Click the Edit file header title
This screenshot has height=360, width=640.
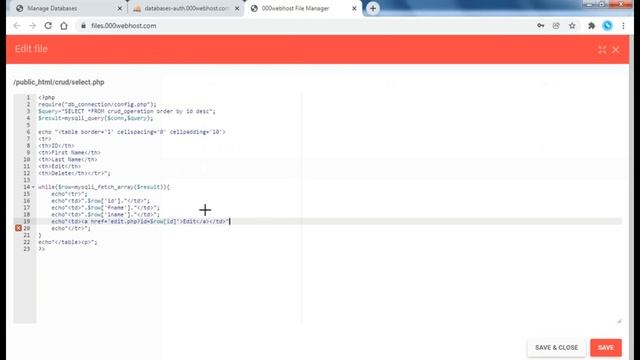(x=31, y=49)
